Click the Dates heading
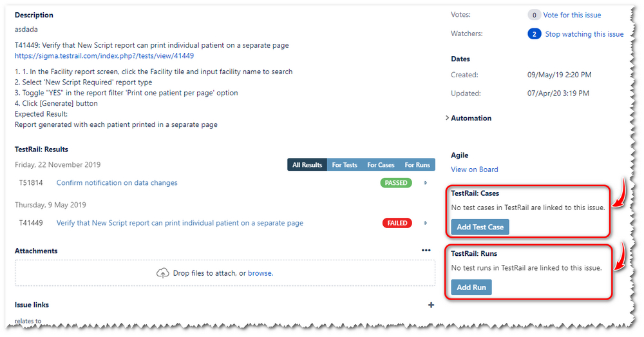 (x=460, y=59)
